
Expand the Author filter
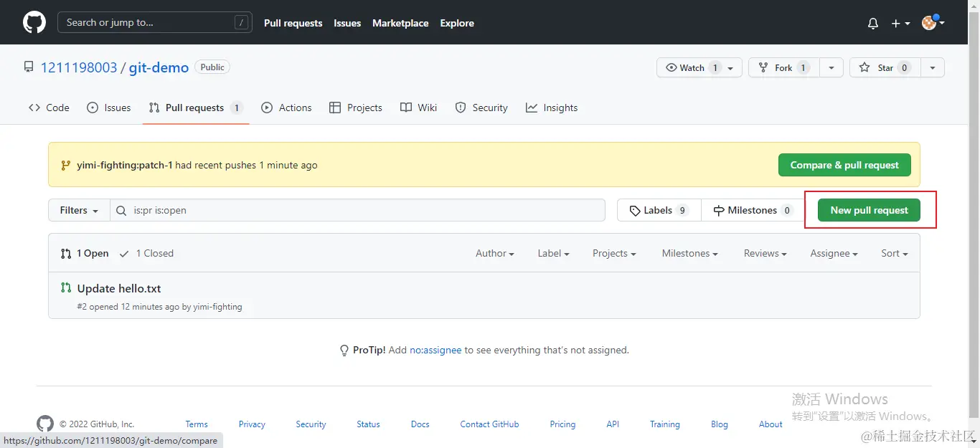495,253
